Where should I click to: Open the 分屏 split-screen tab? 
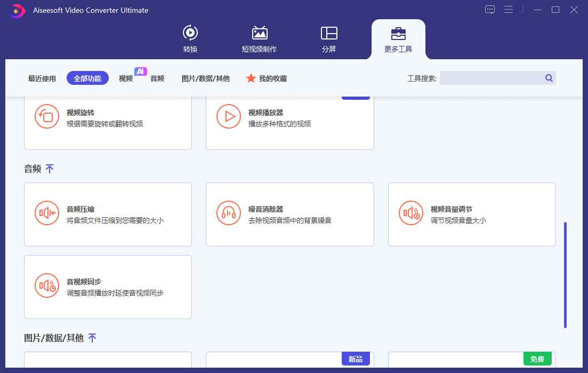(x=329, y=39)
